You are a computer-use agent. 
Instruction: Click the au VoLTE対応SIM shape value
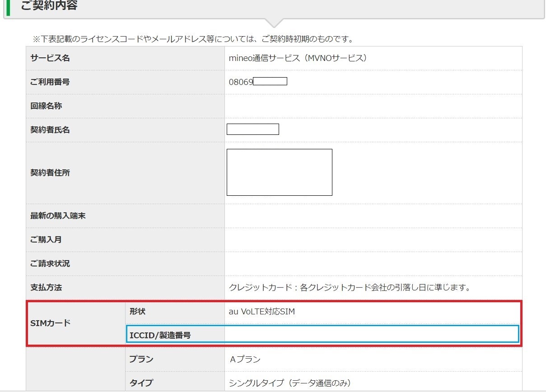point(262,311)
